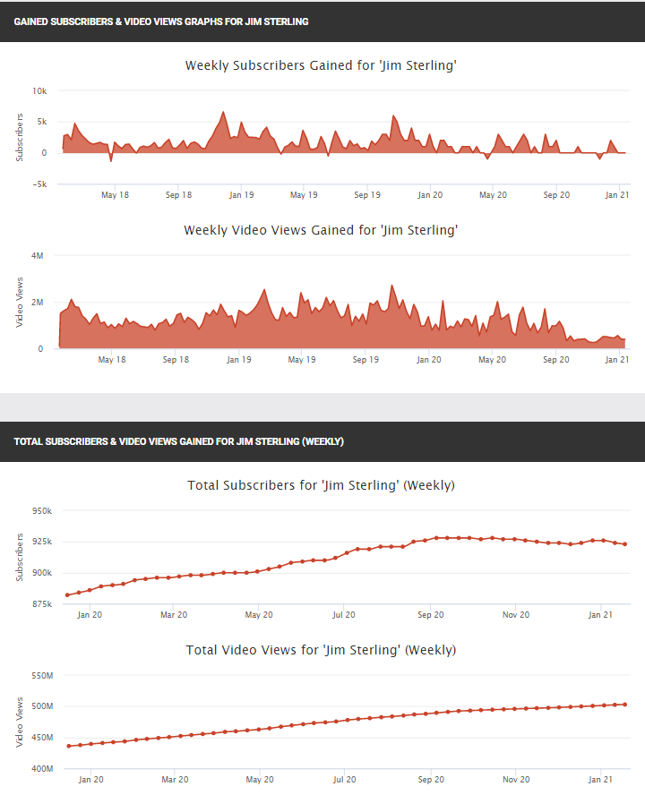
Task: Click the 'Total Subscribers for Jim Sterling (Weekly)' title
Action: pyautogui.click(x=321, y=486)
